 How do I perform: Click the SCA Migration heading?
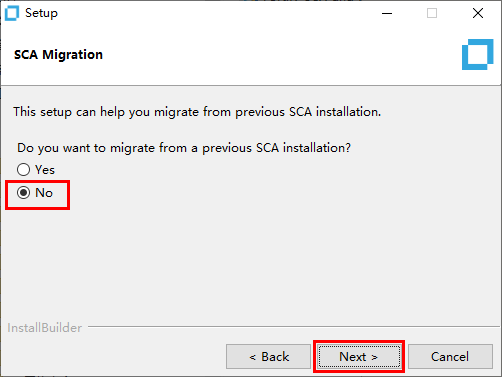[x=58, y=55]
